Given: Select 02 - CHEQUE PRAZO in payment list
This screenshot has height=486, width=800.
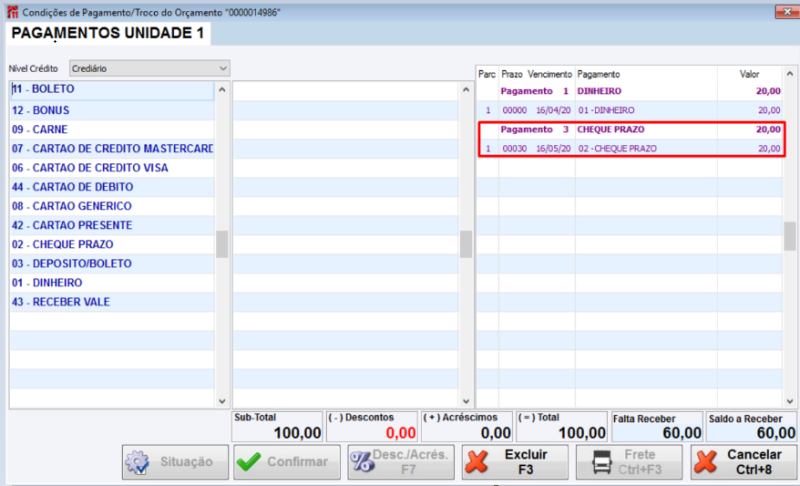Looking at the screenshot, I should (x=112, y=244).
